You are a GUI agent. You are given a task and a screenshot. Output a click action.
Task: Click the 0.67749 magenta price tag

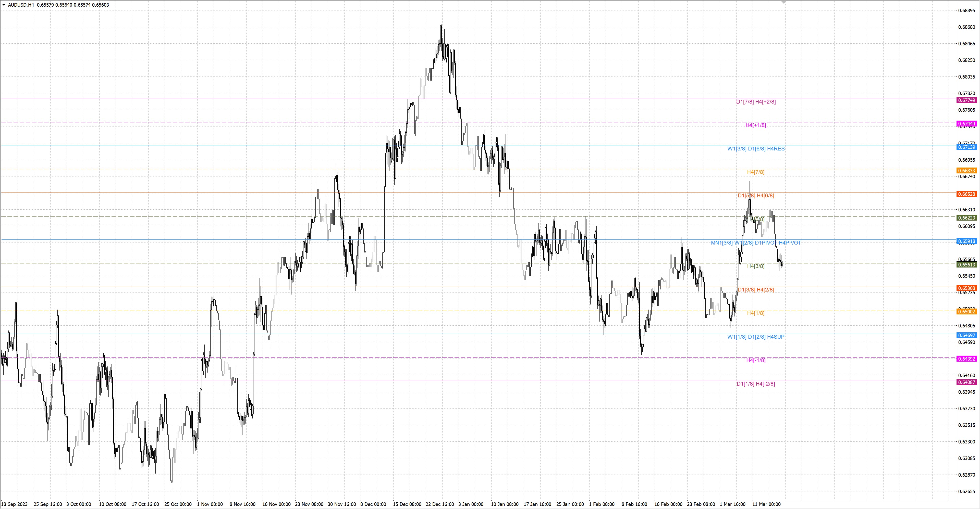tap(966, 100)
